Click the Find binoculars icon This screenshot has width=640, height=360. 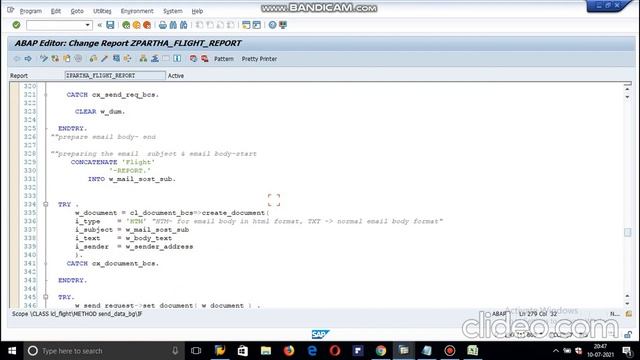point(173,25)
